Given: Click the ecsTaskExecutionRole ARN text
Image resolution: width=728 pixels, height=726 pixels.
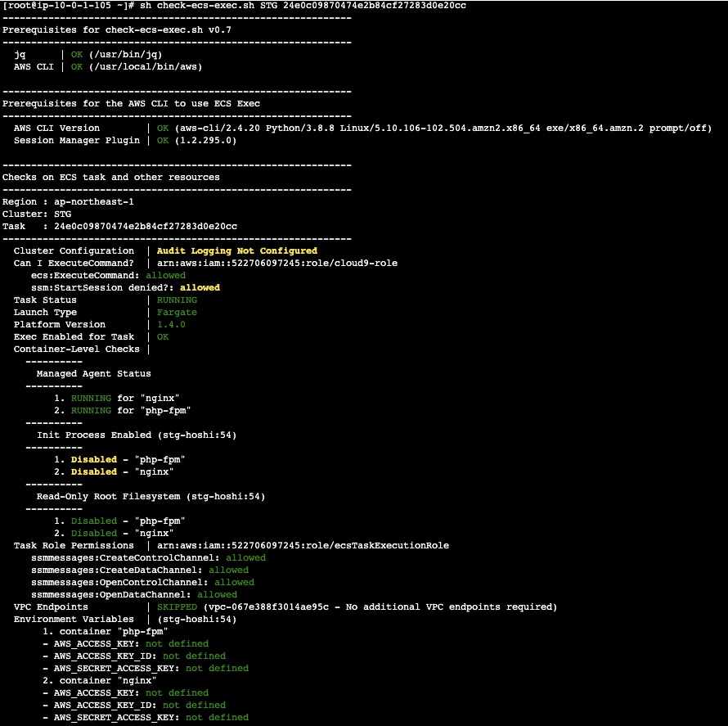Looking at the screenshot, I should coord(303,545).
